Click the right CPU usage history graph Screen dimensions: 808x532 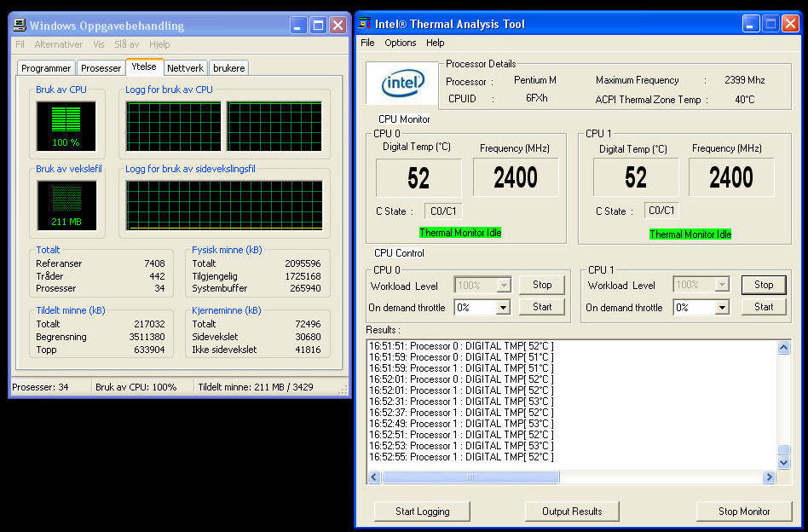274,126
